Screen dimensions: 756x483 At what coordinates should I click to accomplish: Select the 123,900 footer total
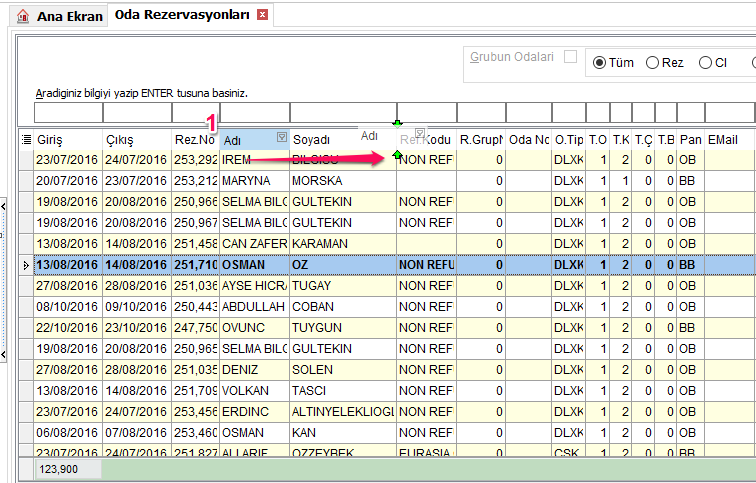[x=68, y=470]
